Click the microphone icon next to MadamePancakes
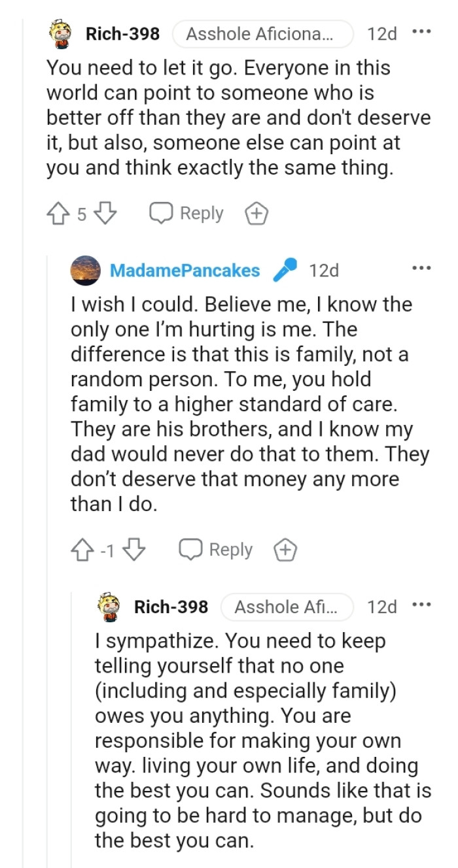 (x=285, y=268)
